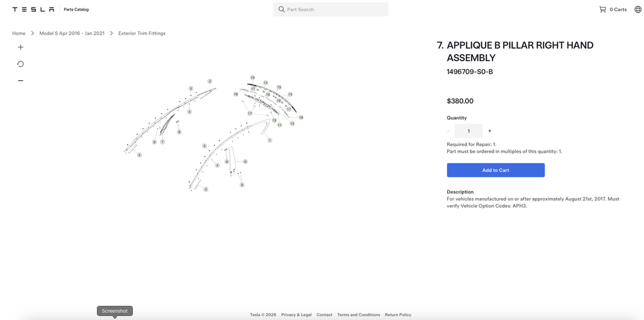
Task: Add the B pillar applique to cart
Action: coord(496,170)
